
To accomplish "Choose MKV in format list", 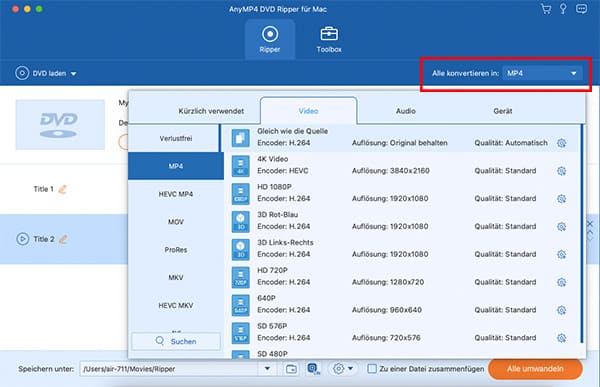I will 176,278.
